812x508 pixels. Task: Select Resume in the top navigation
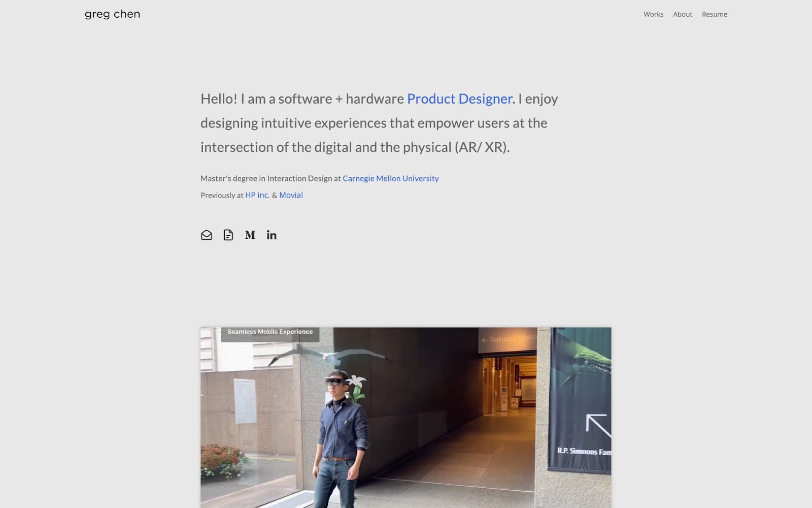tap(714, 14)
